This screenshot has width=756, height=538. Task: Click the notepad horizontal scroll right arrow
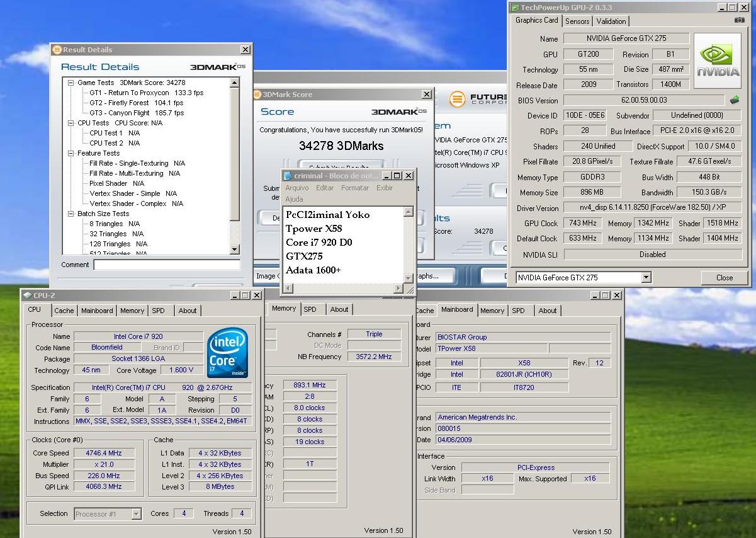398,289
